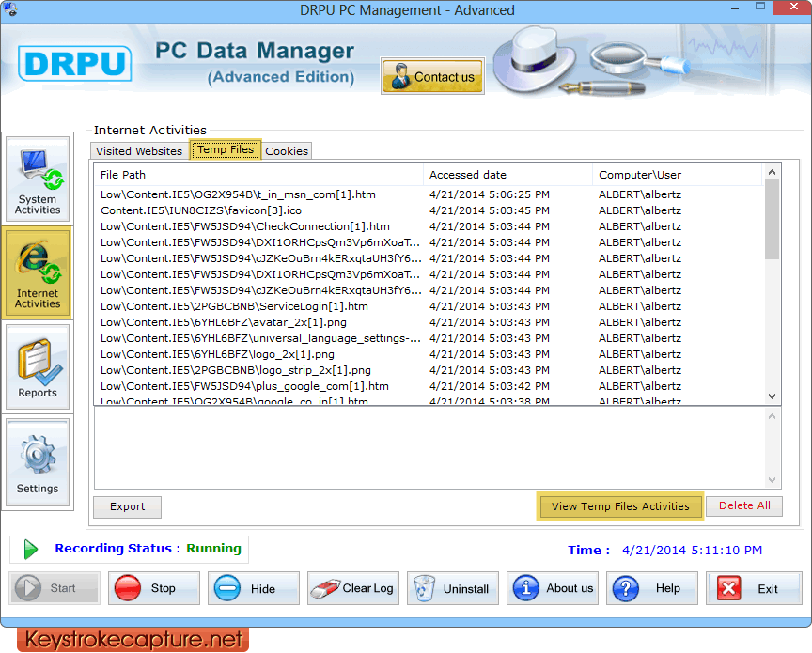Open the Help question mark button

point(652,588)
